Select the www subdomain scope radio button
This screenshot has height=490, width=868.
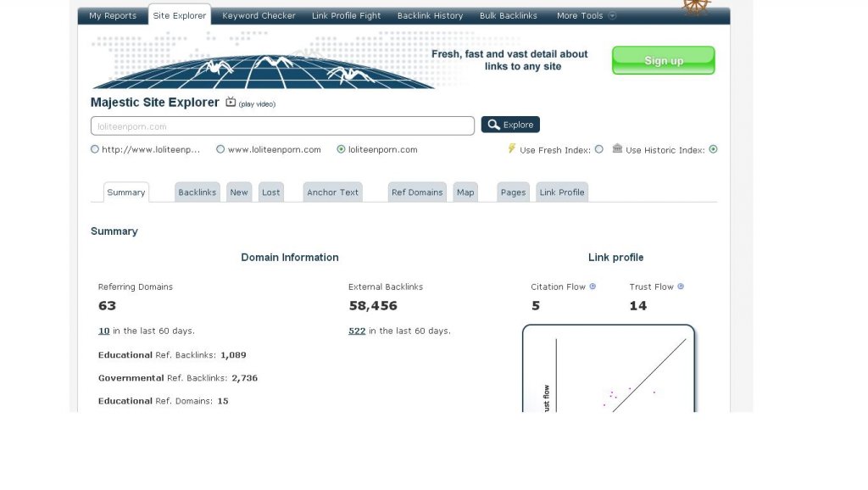point(220,149)
